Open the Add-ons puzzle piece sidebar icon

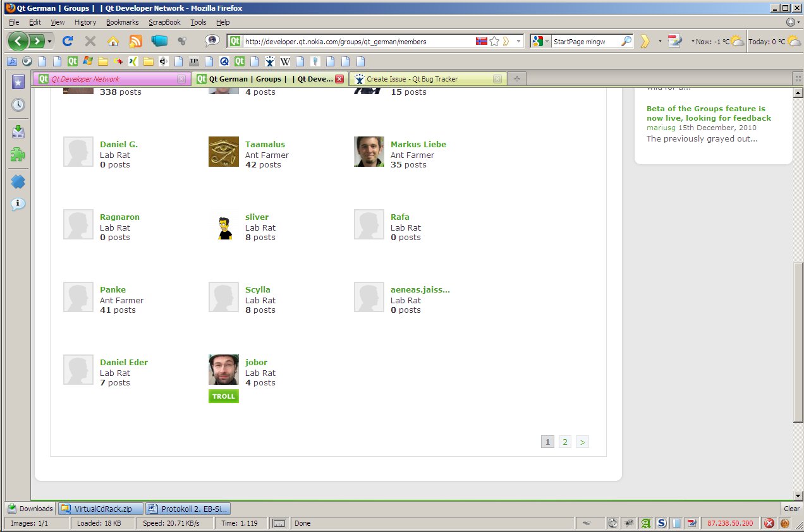click(x=18, y=155)
